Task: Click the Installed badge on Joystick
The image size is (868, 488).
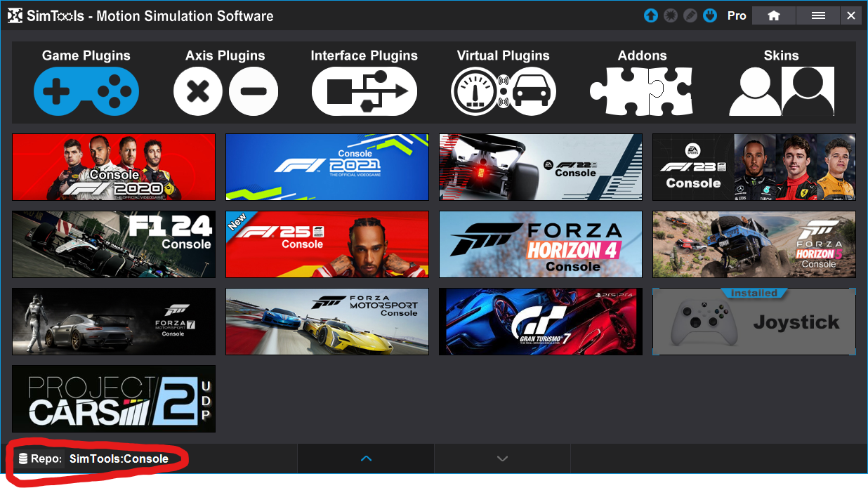Action: (754, 293)
